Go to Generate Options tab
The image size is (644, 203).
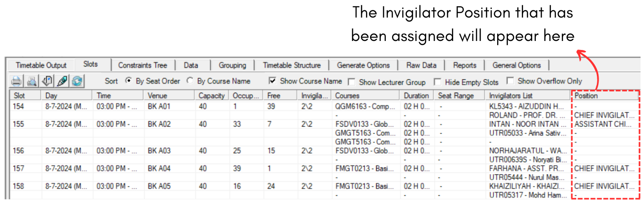pyautogui.click(x=363, y=65)
